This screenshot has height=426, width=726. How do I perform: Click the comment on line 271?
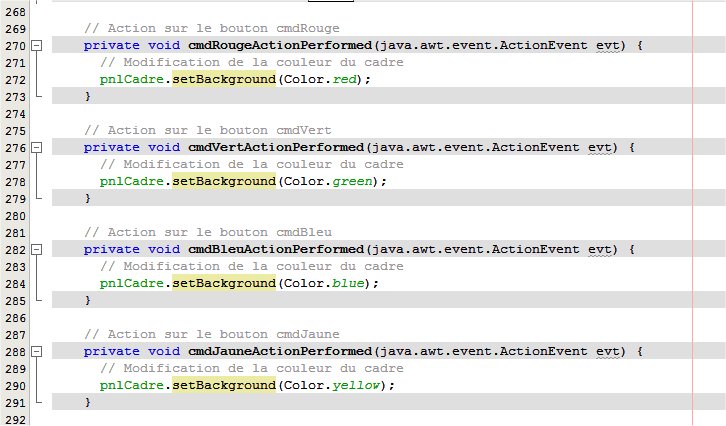(x=251, y=62)
